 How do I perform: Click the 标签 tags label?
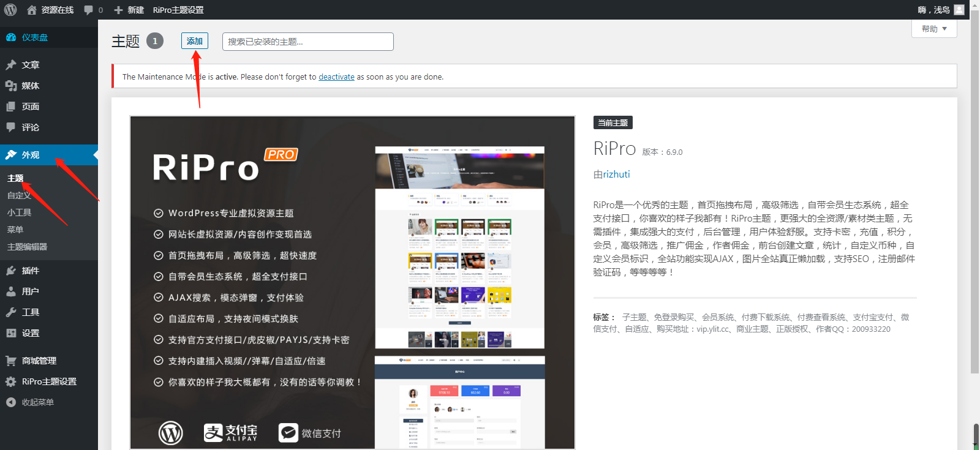coord(604,317)
